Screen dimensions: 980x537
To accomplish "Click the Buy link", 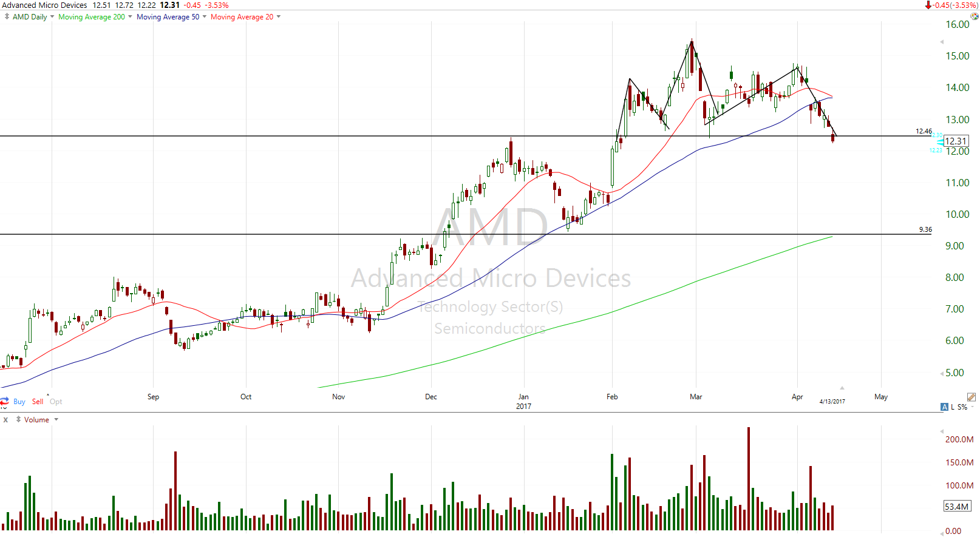I will 19,402.
